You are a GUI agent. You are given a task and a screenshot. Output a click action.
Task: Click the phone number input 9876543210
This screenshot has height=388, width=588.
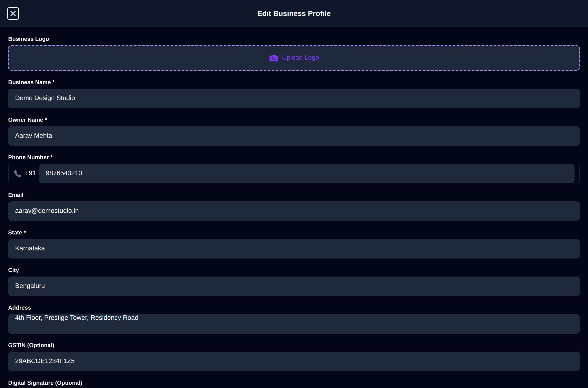[x=307, y=173]
